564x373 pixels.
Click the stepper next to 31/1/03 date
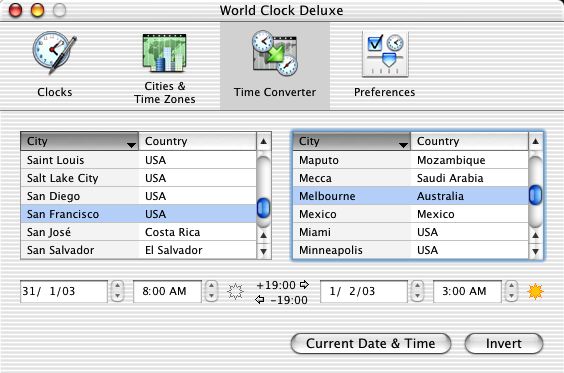click(117, 291)
